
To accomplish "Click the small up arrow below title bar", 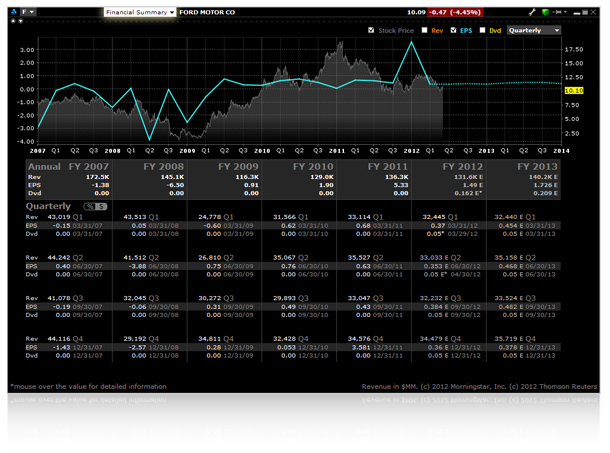I will pos(13,21).
